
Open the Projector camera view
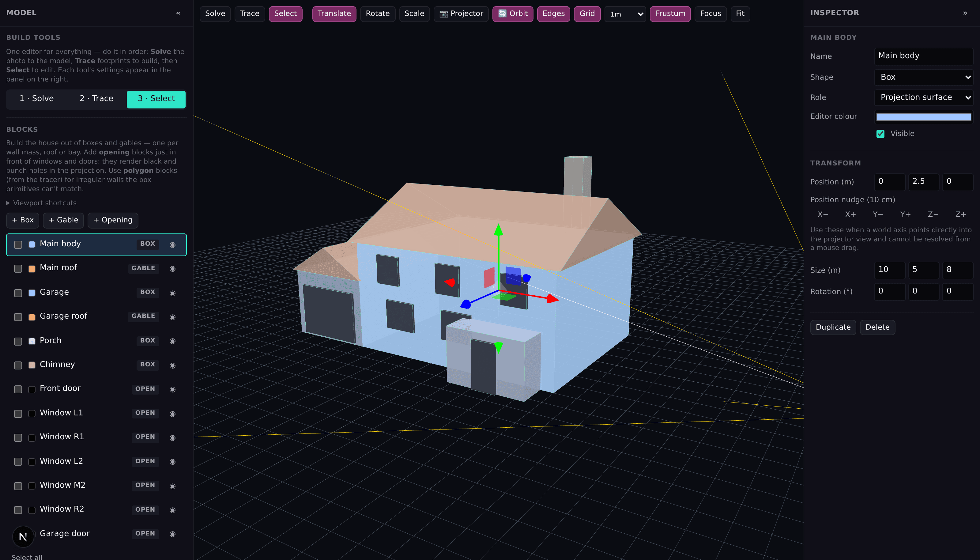tap(461, 14)
